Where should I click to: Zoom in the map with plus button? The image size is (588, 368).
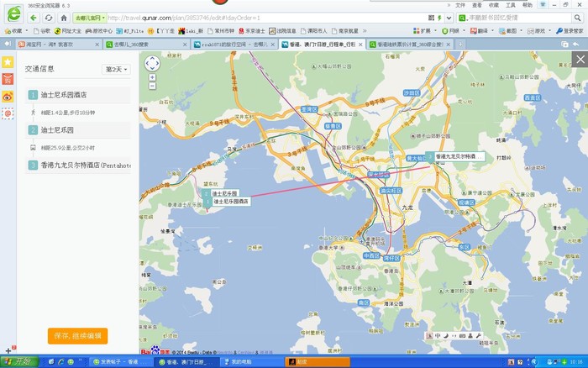pos(152,77)
